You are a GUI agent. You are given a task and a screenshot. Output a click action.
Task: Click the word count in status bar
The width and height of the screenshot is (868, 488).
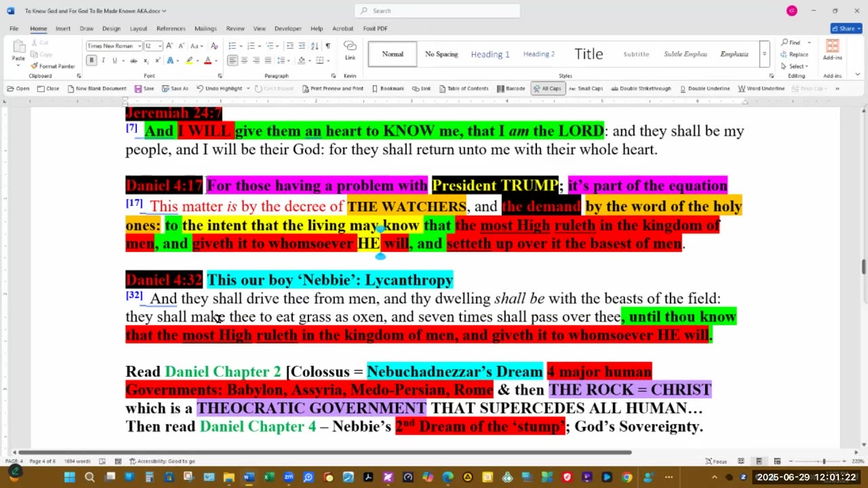tap(77, 462)
